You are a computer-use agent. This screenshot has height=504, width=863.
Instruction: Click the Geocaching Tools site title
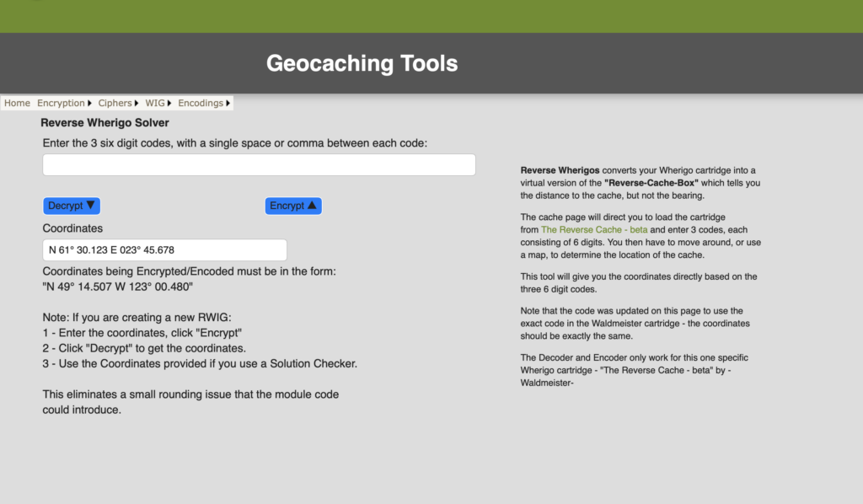coord(362,63)
